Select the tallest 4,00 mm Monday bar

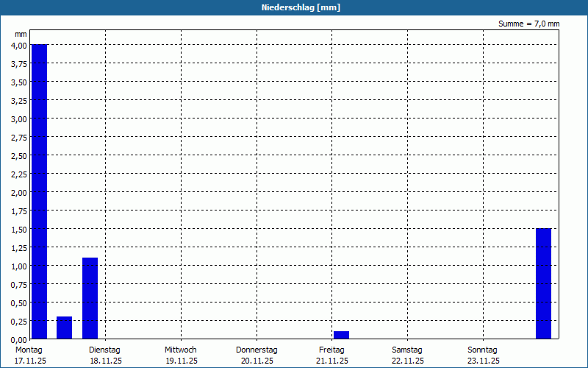click(x=40, y=191)
